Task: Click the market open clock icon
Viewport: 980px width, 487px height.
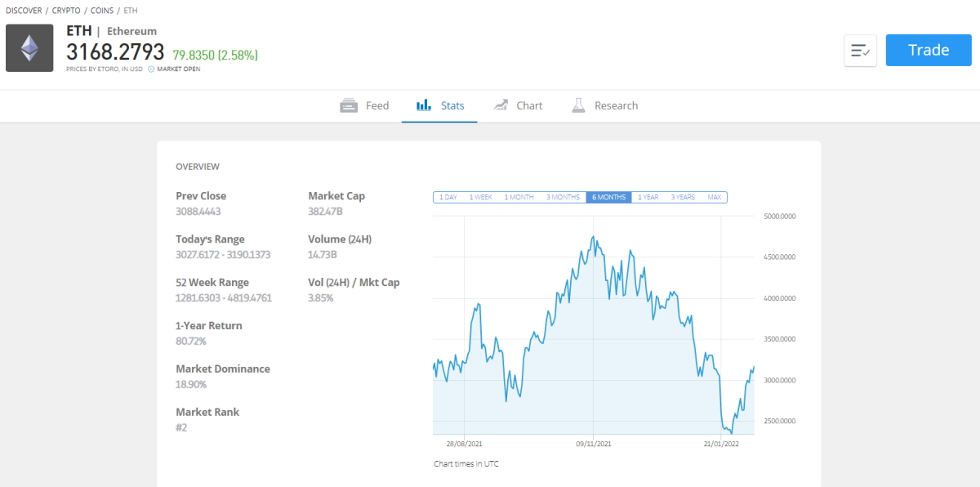Action: click(x=151, y=69)
